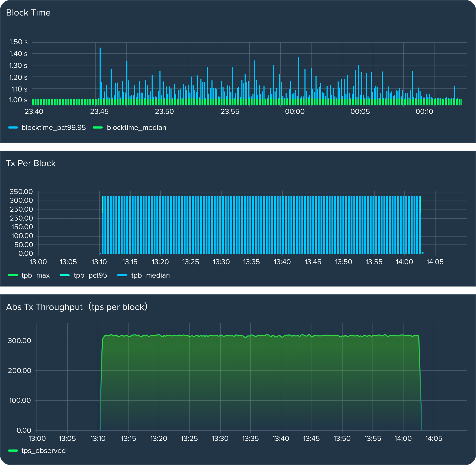Click the 1.50 s y-axis label in Block Time

pos(18,42)
